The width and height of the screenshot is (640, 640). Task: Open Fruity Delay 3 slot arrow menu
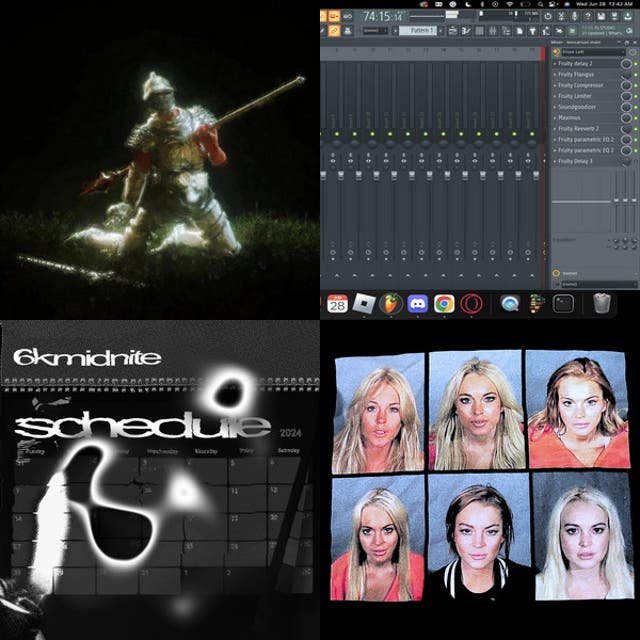pyautogui.click(x=555, y=161)
